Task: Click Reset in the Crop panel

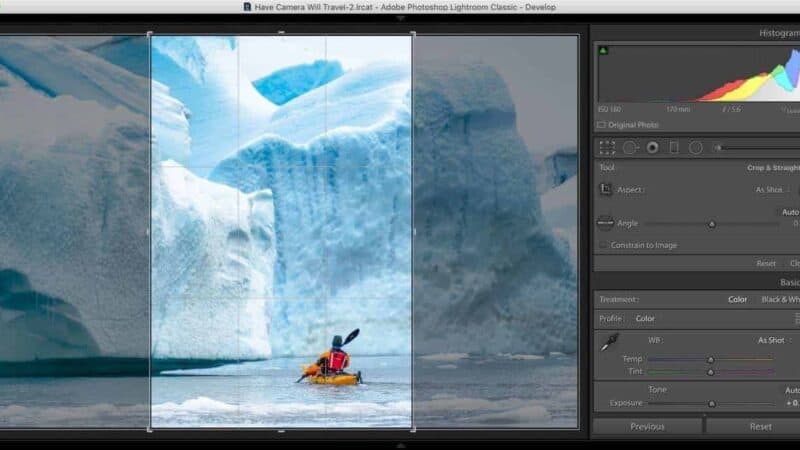Action: 766,263
